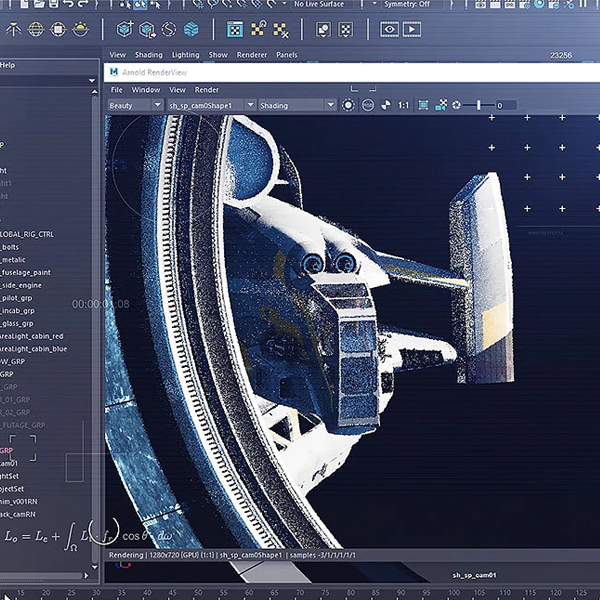Click the first eye-shaped render view icon

[x=389, y=29]
